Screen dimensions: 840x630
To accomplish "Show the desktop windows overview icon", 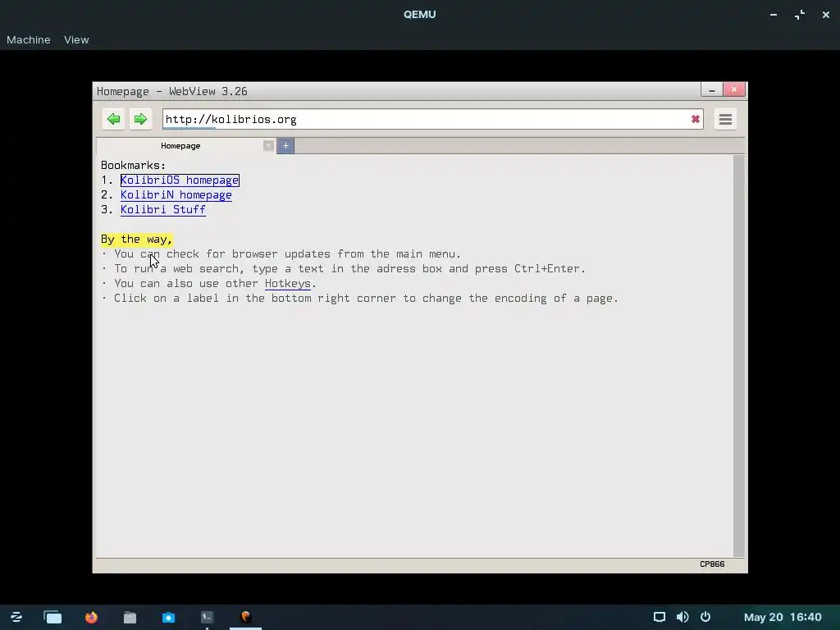I will 52,617.
